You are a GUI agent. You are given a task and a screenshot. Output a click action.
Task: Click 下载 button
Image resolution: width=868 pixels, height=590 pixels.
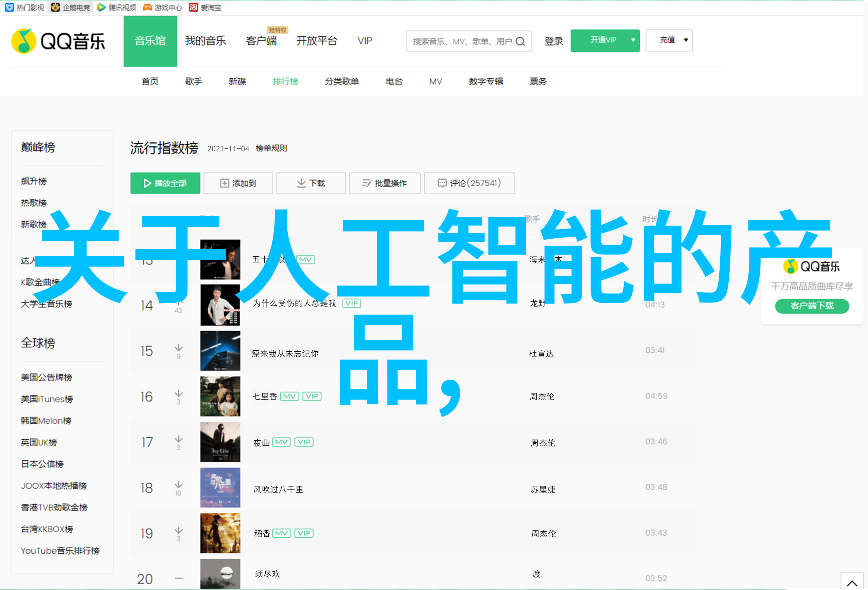[x=311, y=183]
